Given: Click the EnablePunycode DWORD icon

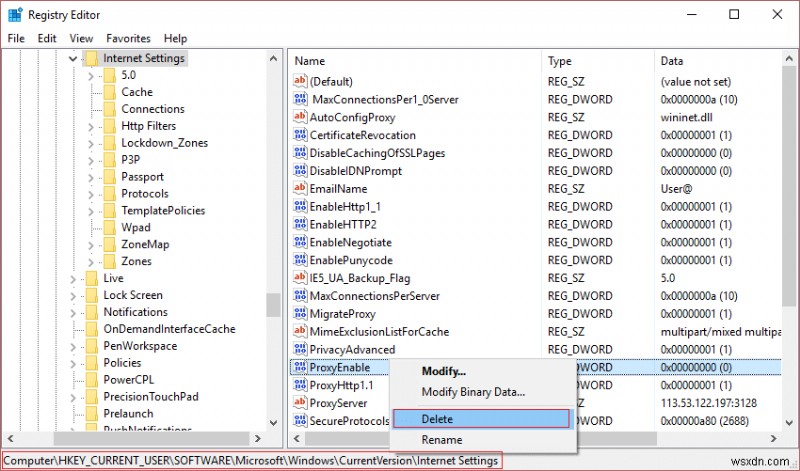Looking at the screenshot, I should click(x=300, y=260).
